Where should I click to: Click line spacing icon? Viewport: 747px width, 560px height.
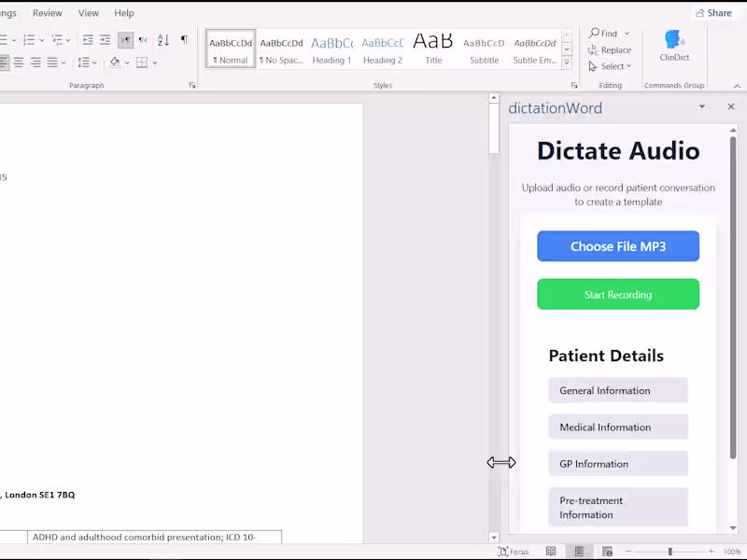[83, 63]
